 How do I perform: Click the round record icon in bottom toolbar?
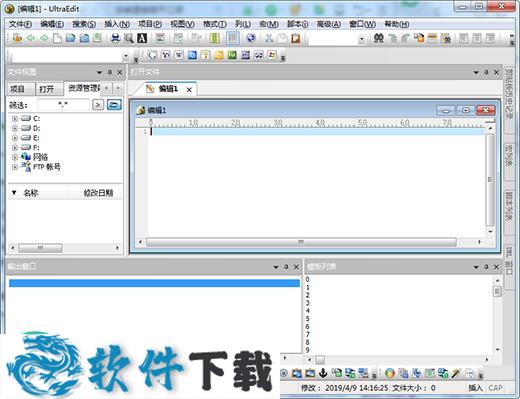click(284, 373)
